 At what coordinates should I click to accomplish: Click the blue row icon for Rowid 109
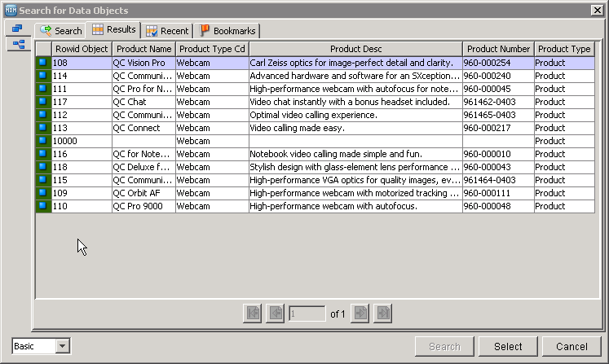click(43, 193)
